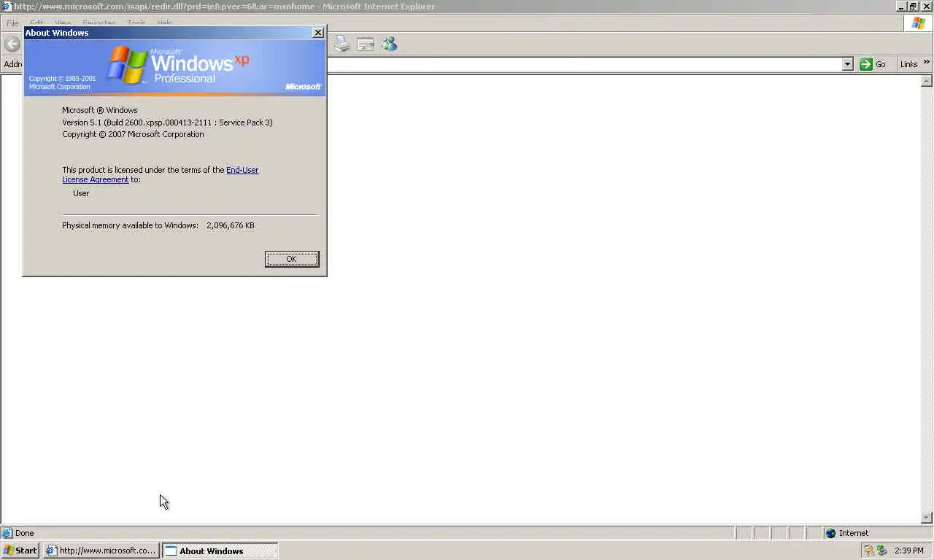Click the scrollbar up arrow

coord(927,81)
